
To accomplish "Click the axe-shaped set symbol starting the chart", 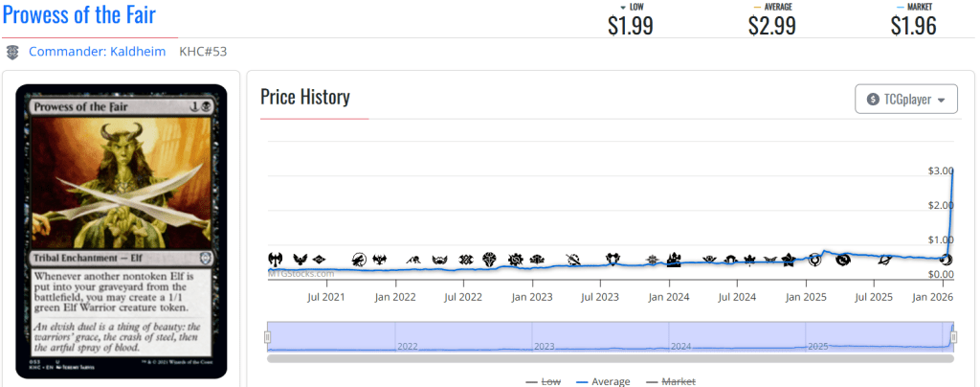I will 276,260.
